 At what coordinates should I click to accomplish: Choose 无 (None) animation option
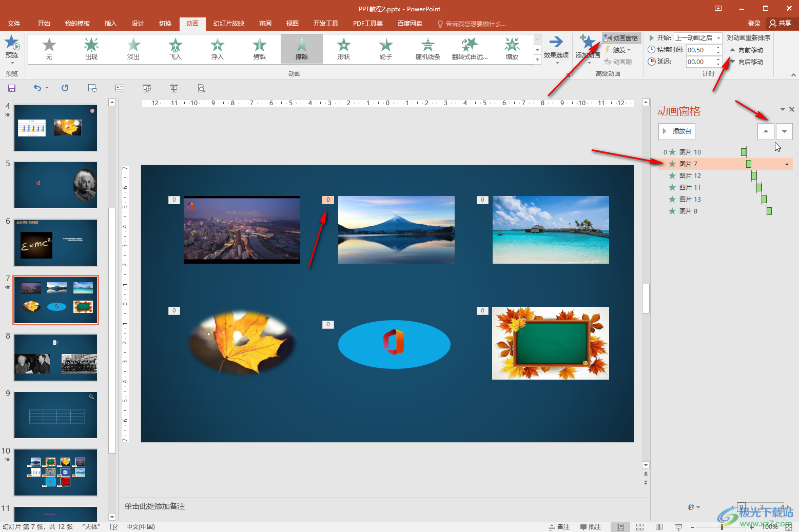49,49
